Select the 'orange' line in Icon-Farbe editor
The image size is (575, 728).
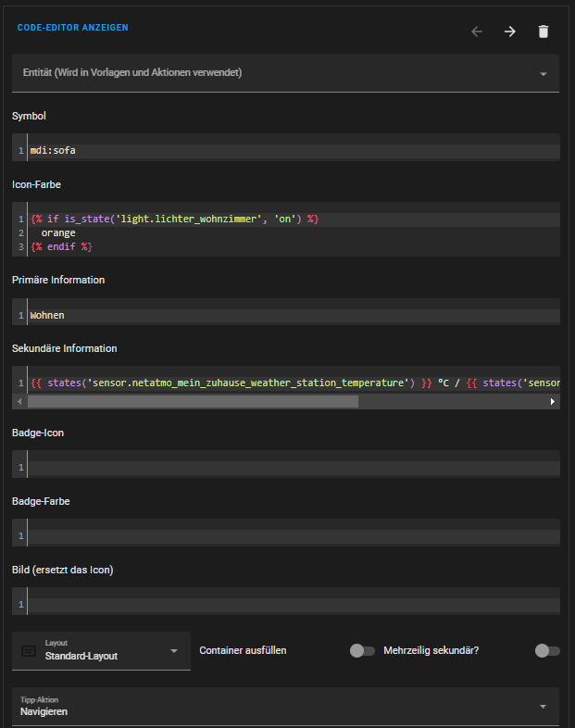(58, 233)
